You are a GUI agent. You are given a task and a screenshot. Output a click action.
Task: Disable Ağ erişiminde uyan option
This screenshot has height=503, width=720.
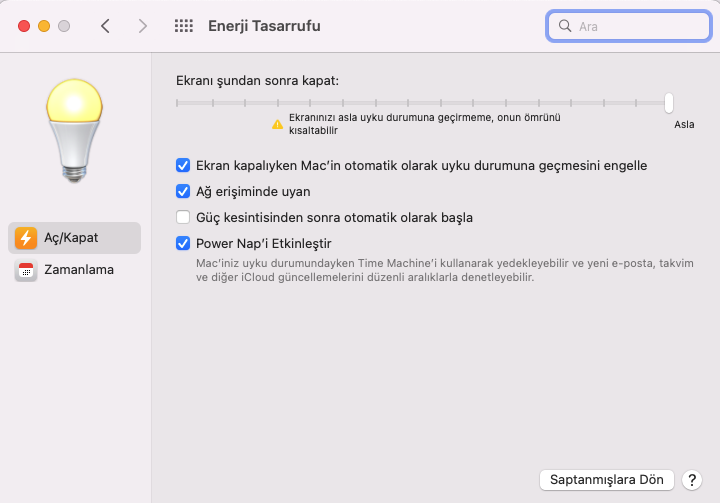click(x=183, y=191)
